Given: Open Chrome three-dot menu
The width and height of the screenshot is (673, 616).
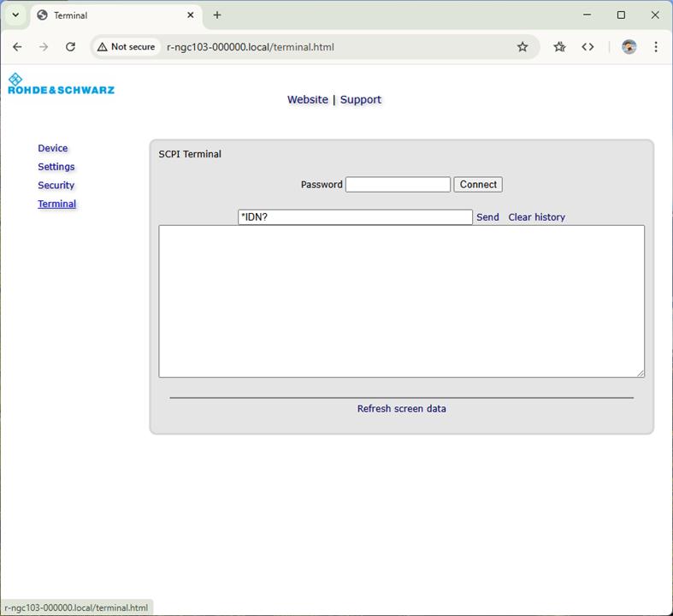Looking at the screenshot, I should pyautogui.click(x=656, y=47).
